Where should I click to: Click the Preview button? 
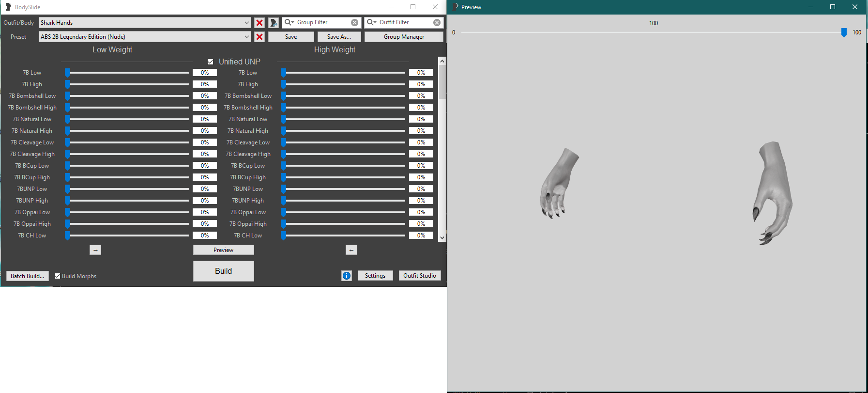click(x=224, y=250)
